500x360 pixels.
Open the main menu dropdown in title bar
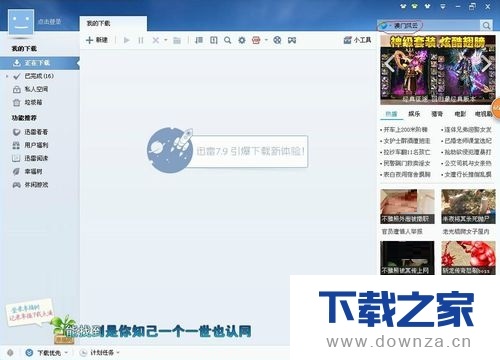(x=443, y=6)
